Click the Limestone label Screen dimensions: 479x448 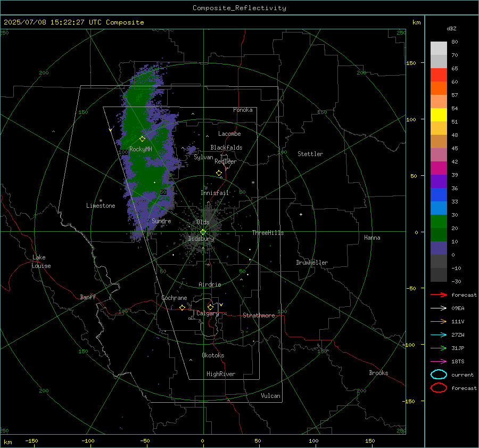pyautogui.click(x=101, y=206)
